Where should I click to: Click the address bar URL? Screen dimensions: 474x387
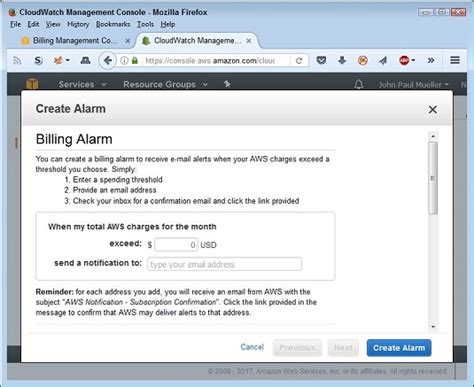210,61
